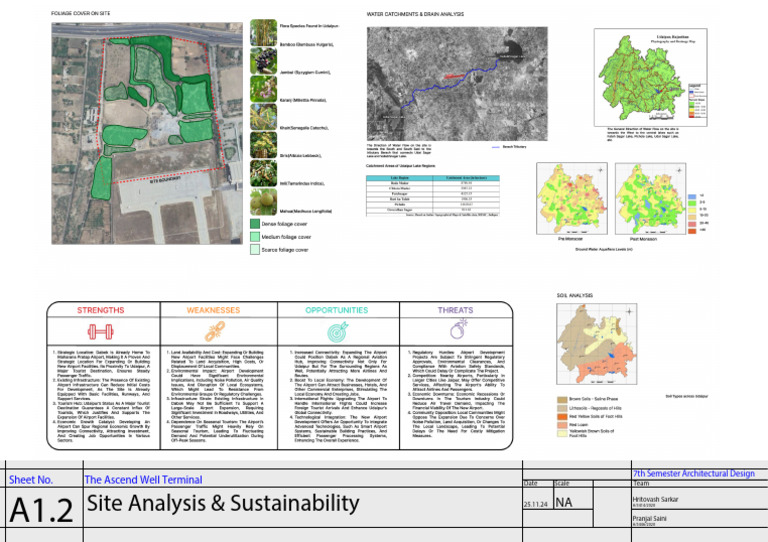This screenshot has height=542, width=768.
Task: Click the compass rose on Pre Monsoon map
Action: 600,170
